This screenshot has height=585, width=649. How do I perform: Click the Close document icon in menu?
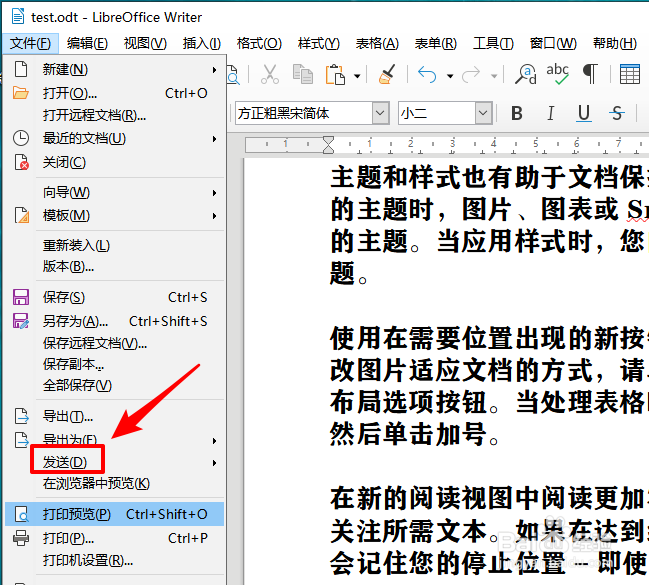[x=21, y=162]
